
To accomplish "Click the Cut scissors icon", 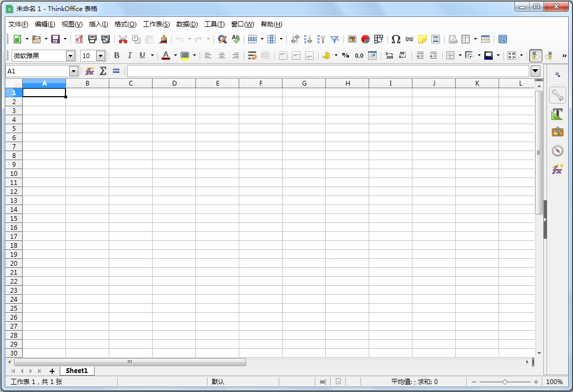I will click(x=123, y=39).
